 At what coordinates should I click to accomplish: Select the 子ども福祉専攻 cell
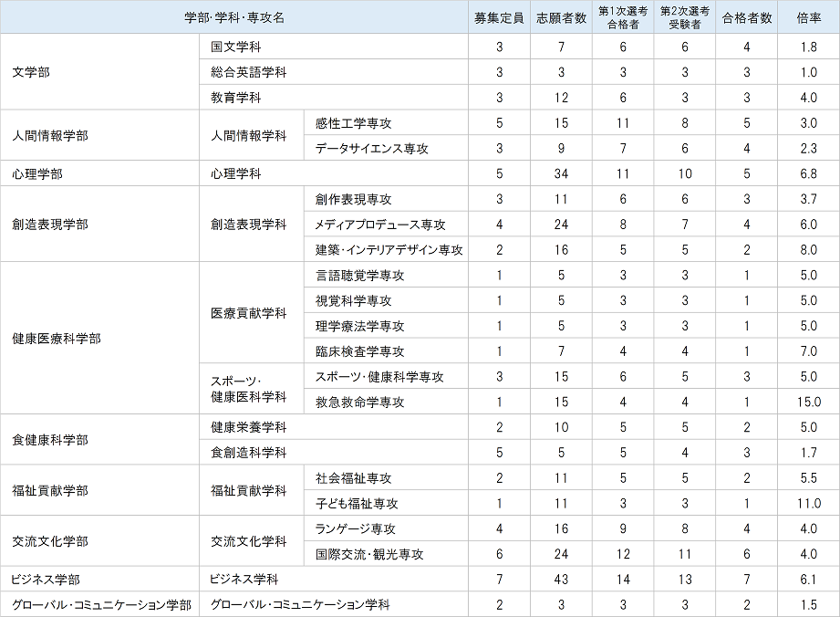tap(357, 503)
